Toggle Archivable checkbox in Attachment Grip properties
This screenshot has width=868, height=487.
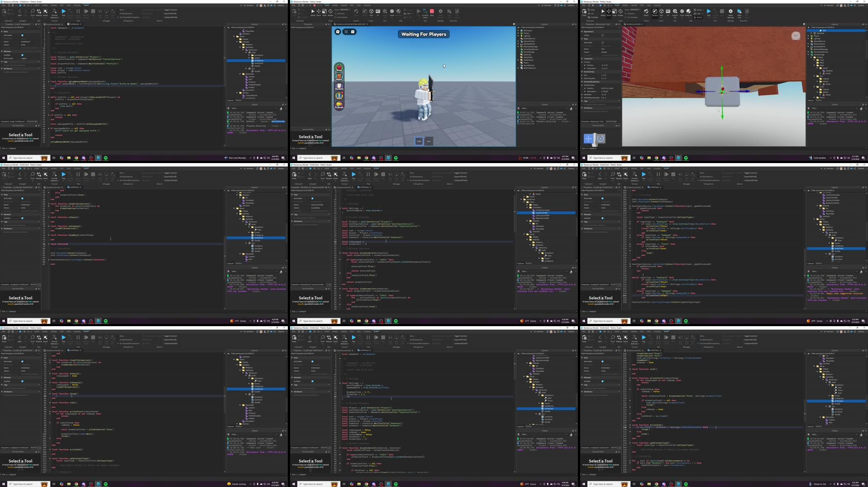[x=602, y=43]
